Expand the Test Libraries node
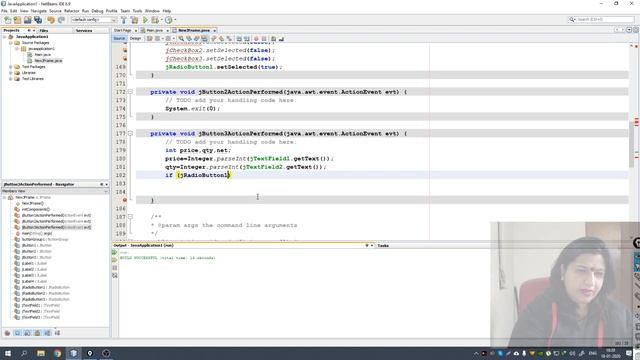The image size is (640, 360). (x=11, y=79)
